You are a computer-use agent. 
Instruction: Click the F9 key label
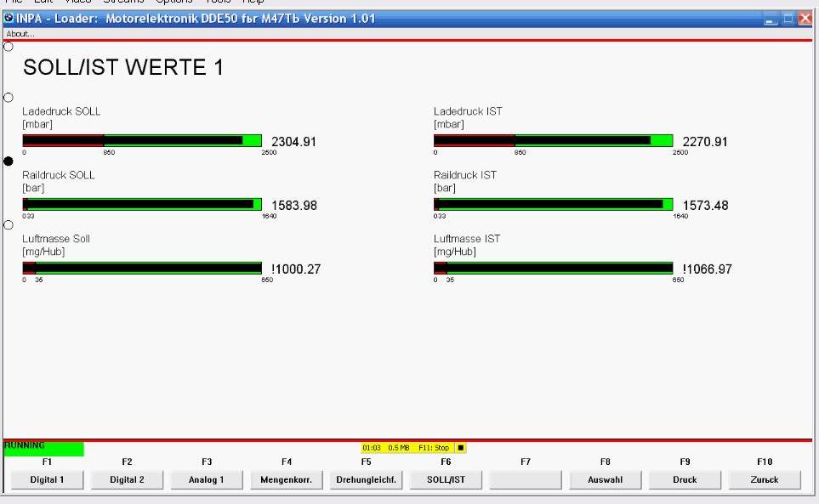pos(685,462)
